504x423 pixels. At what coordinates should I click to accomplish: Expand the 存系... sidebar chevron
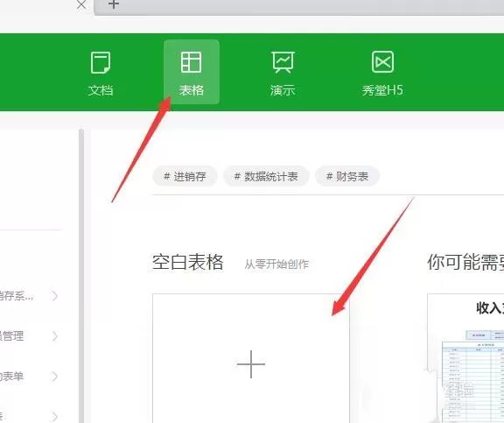(x=55, y=296)
